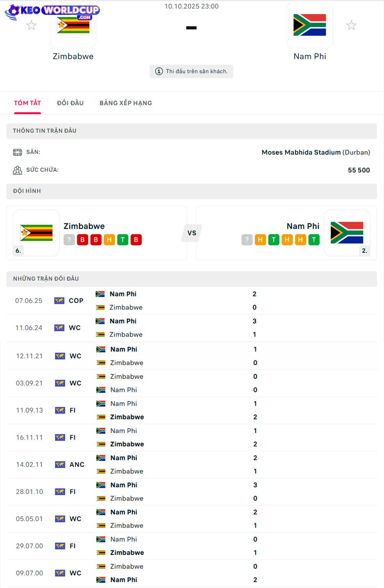This screenshot has height=588, width=384.
Task: Click the stadium icon next to SÂN
Action: click(x=17, y=152)
